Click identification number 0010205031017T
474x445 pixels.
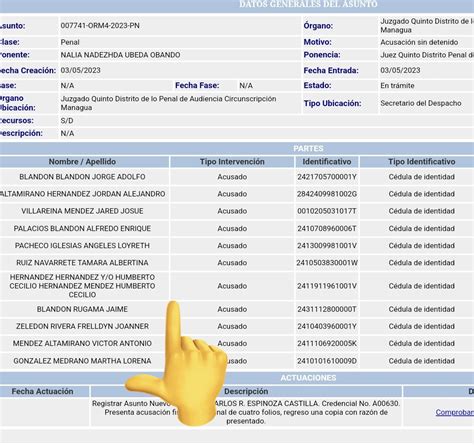click(327, 211)
